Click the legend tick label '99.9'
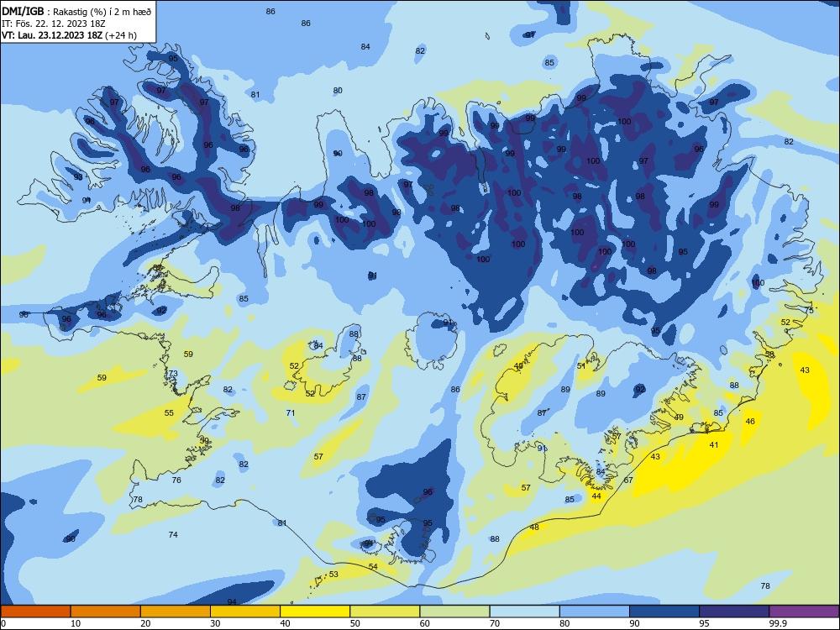 pyautogui.click(x=777, y=623)
